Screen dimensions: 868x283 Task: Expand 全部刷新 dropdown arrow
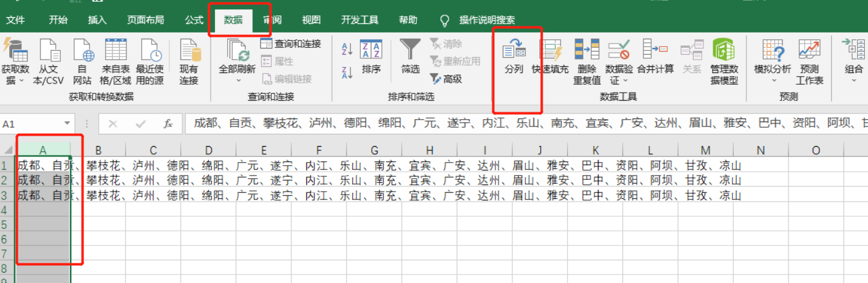[x=239, y=80]
